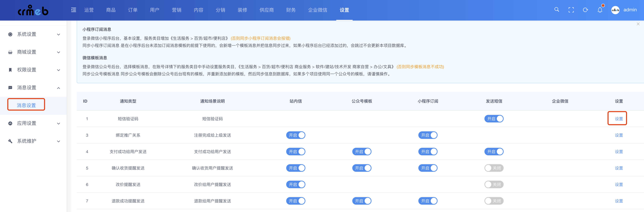Enable 发送短信 for 改价提醒发送
This screenshot has width=644, height=212.
(494, 184)
